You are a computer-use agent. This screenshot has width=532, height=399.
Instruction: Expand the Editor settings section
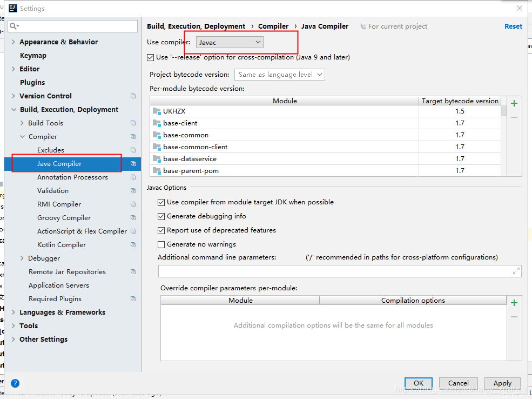point(13,69)
